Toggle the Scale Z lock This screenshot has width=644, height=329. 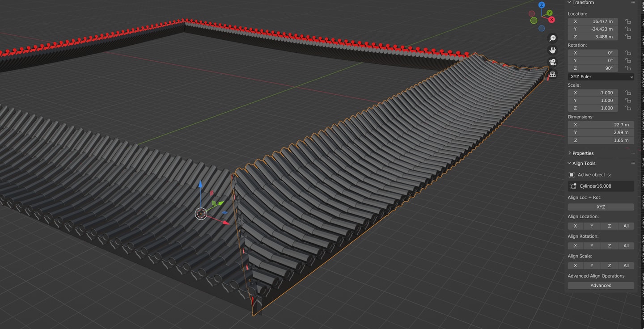click(628, 108)
